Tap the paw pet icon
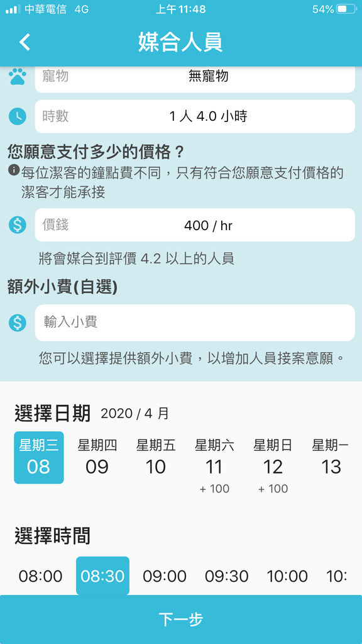The width and height of the screenshot is (362, 644). [17, 76]
